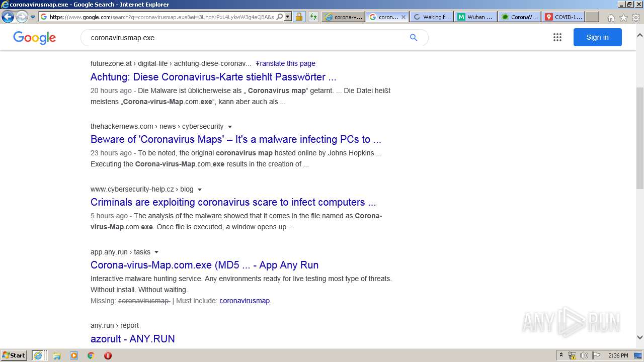
Task: Click Internet Explorer taskbar icon
Action: 38,355
